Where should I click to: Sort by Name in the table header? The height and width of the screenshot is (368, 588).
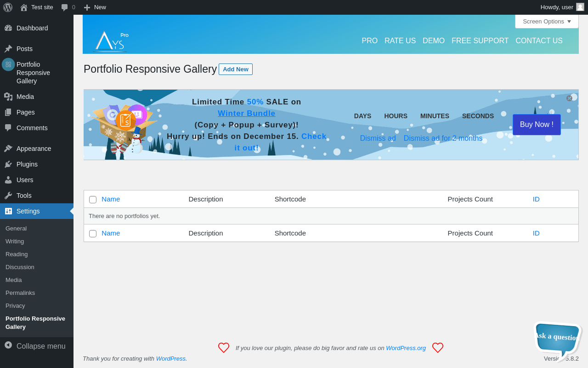coord(111,199)
